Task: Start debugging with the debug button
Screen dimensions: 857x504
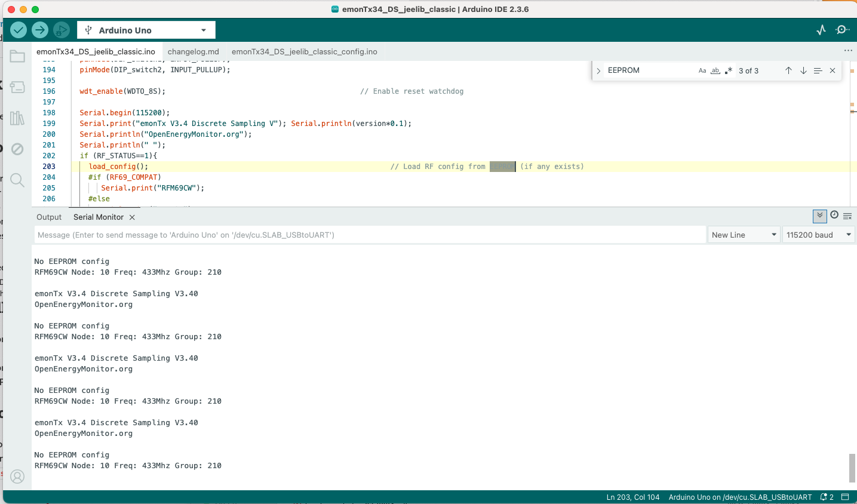Action: click(x=61, y=30)
